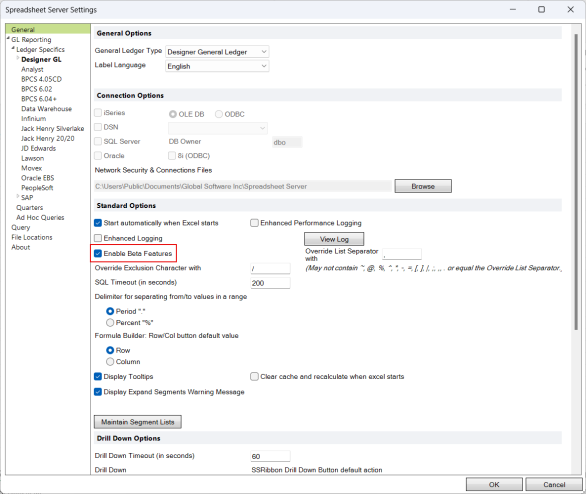Select Jack Henry Silverlake entry
This screenshot has height=494, width=586.
coord(53,129)
